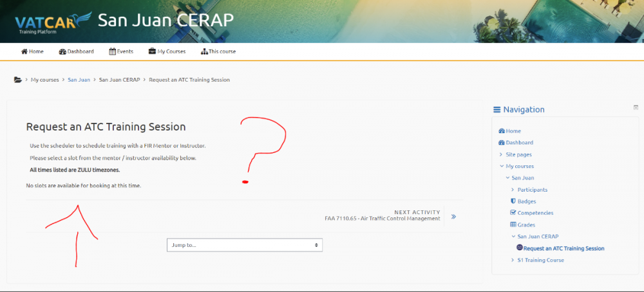Click the Grades table icon

pyautogui.click(x=513, y=224)
